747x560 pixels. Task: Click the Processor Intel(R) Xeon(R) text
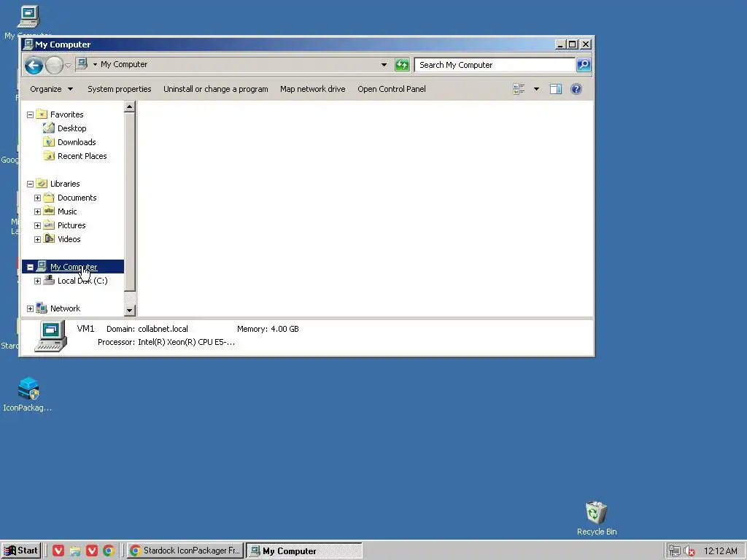[186, 343]
